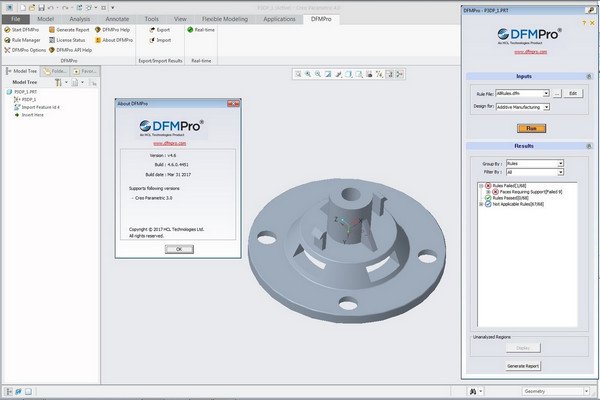
Task: Switch to the Model ribbon tab
Action: click(46, 19)
